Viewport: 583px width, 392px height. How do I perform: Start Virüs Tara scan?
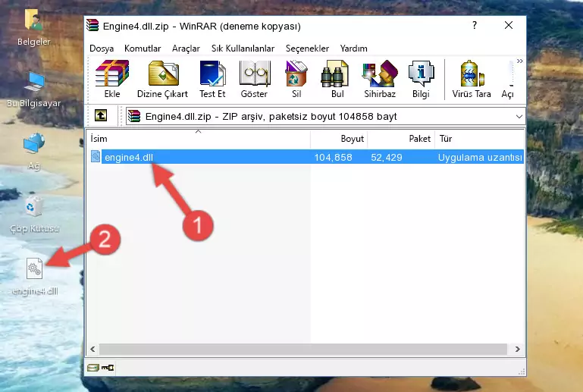point(472,79)
